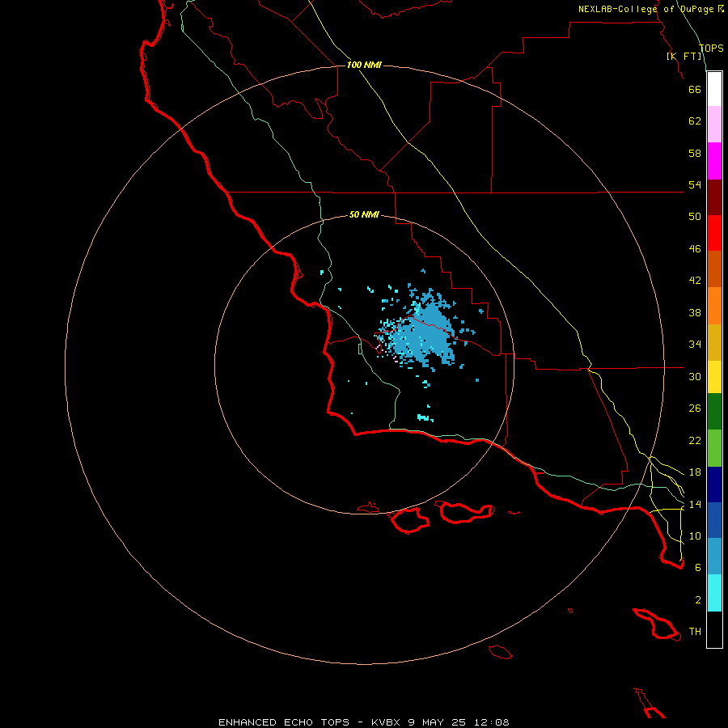Screen dimensions: 728x728
Task: Click the magenta 58 kft legend swatch
Action: pyautogui.click(x=714, y=161)
